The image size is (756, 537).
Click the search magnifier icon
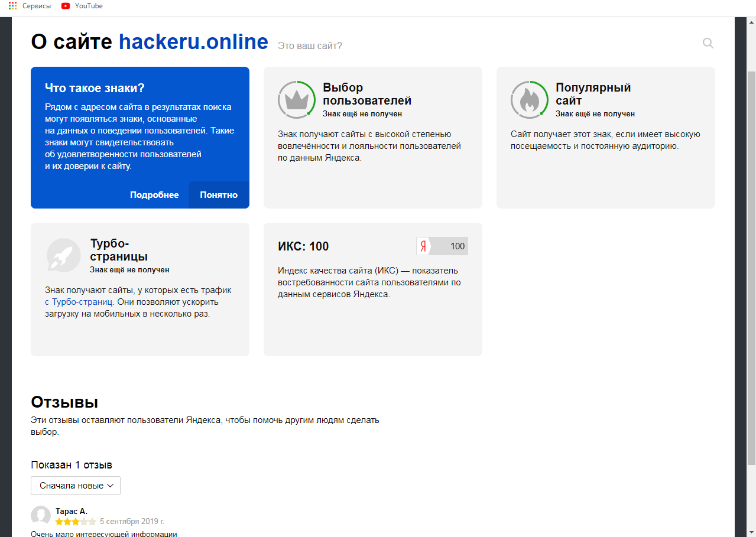(708, 43)
